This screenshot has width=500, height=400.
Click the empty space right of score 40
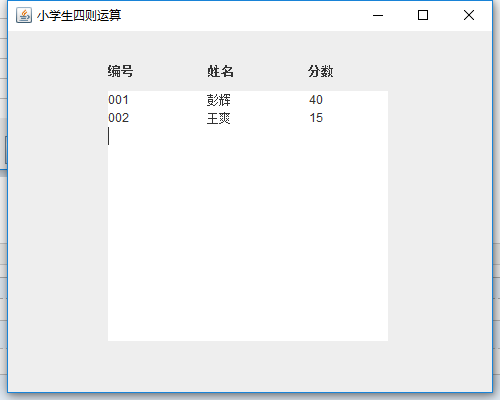pyautogui.click(x=355, y=100)
